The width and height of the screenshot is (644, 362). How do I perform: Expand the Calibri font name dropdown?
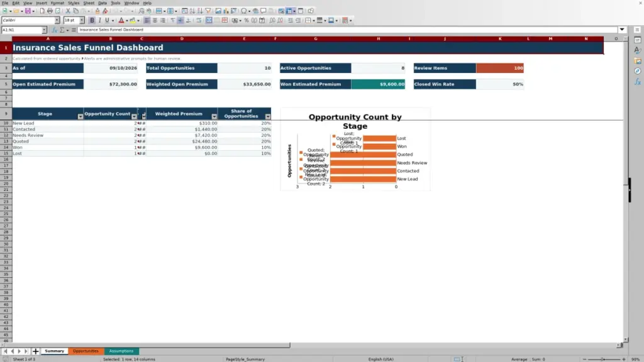(57, 20)
